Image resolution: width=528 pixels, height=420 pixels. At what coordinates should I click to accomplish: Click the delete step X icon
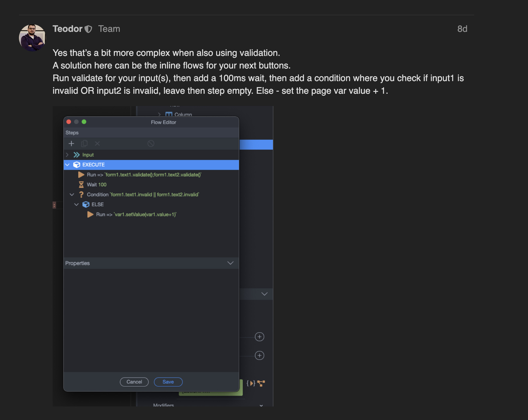coord(97,144)
